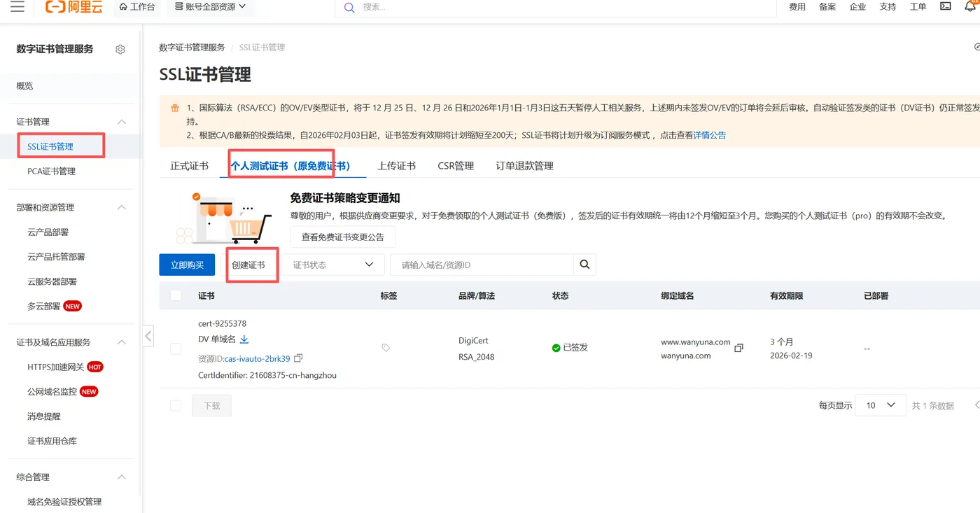The image size is (980, 513).
Task: Download the DV 单域名 certificate via its arrow icon
Action: [x=244, y=339]
